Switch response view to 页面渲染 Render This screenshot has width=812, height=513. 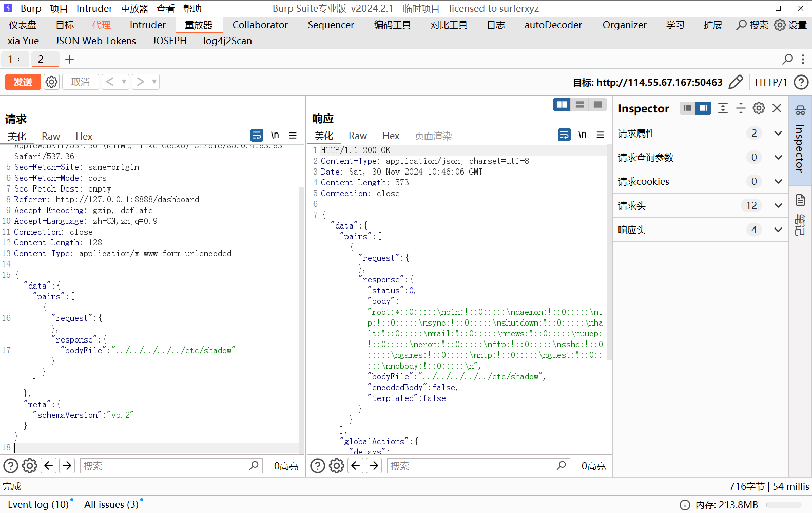click(x=433, y=136)
